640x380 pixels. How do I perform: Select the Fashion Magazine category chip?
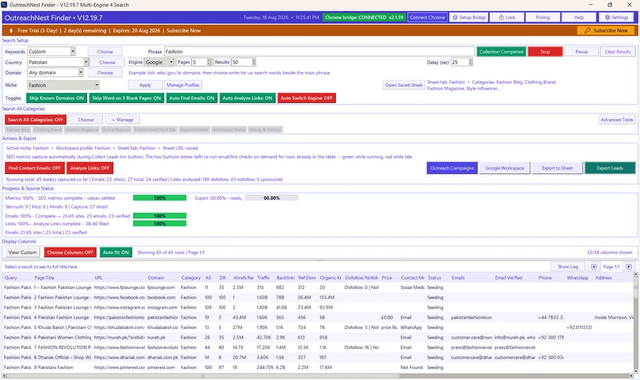pyautogui.click(x=82, y=129)
